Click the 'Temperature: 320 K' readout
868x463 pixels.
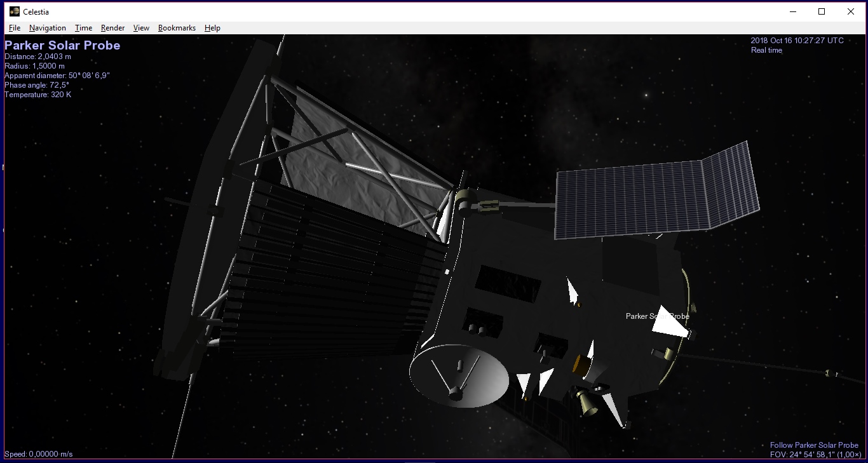click(x=38, y=95)
